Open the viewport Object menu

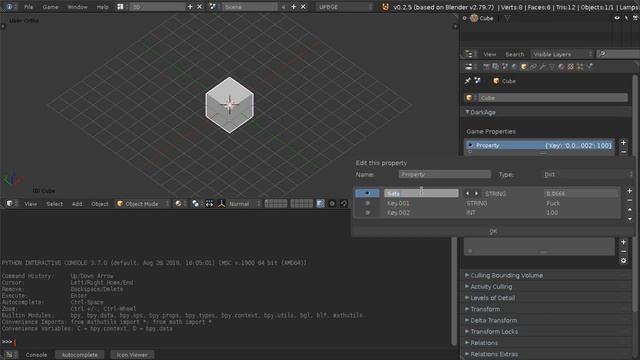pos(100,204)
